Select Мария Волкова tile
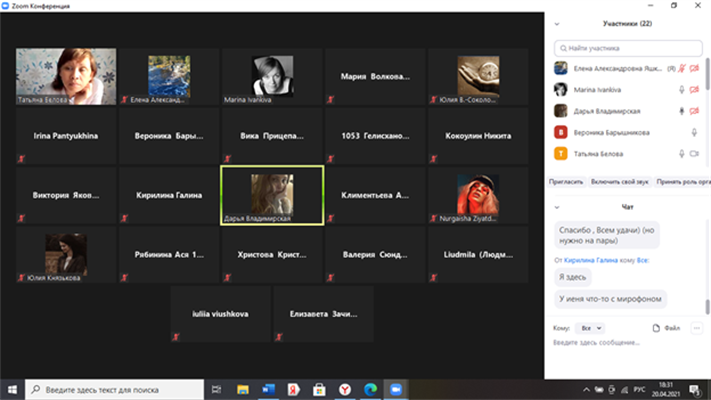Screen dimensions: 711x400 pyautogui.click(x=375, y=76)
